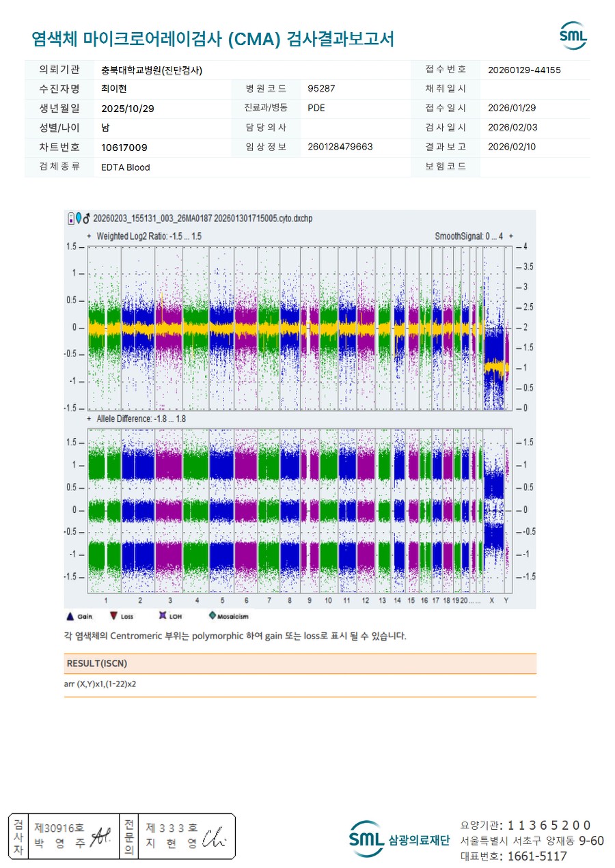Select the RESULT(ISCN) section header
615x868 pixels.
pos(97,664)
